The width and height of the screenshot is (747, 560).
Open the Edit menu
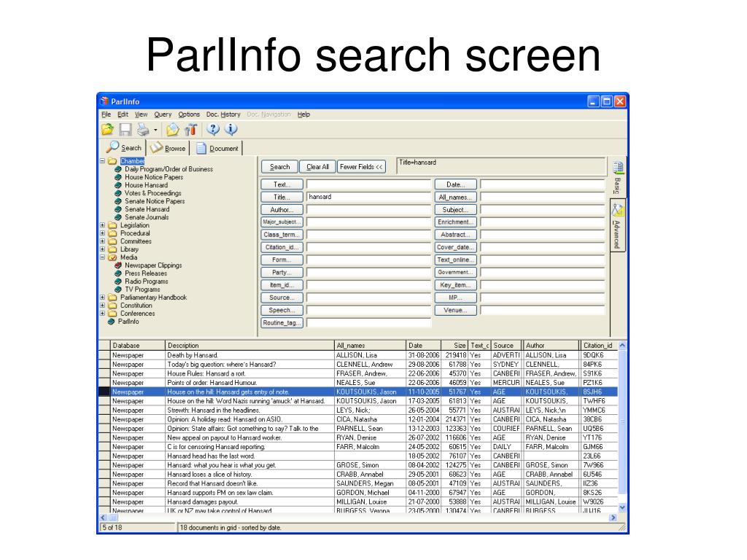tap(123, 114)
